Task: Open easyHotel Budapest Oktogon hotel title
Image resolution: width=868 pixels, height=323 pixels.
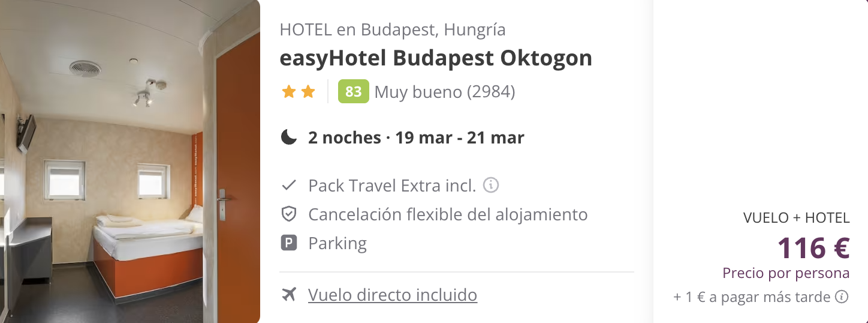Action: click(436, 58)
